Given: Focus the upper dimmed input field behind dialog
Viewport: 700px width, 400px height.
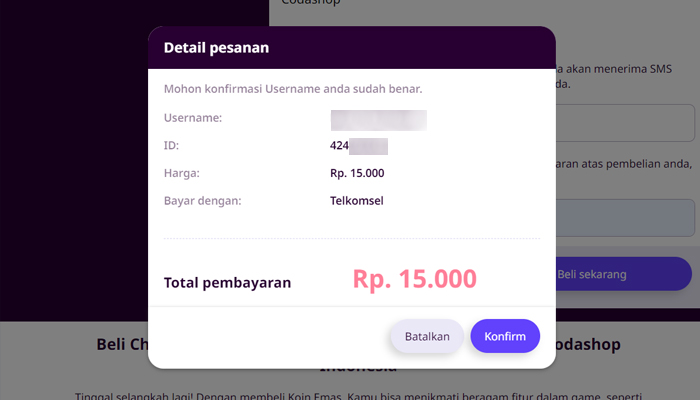Looking at the screenshot, I should (625, 123).
